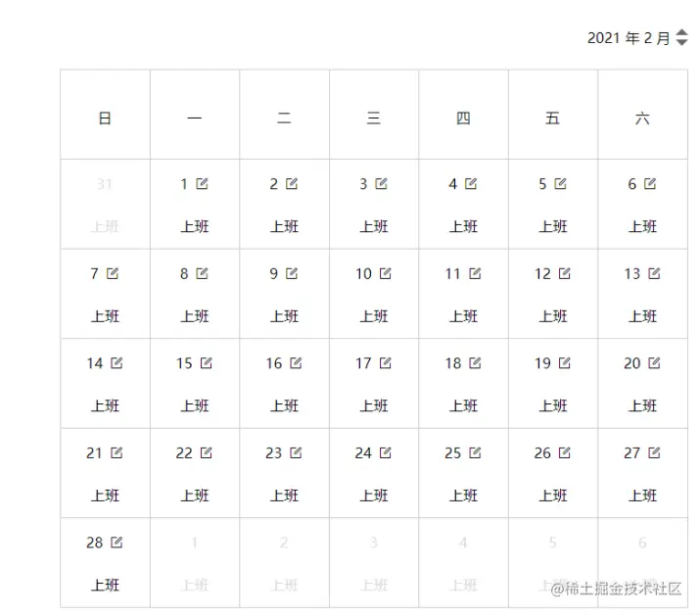
Task: Select the 上班 label under day 3
Action: click(374, 226)
